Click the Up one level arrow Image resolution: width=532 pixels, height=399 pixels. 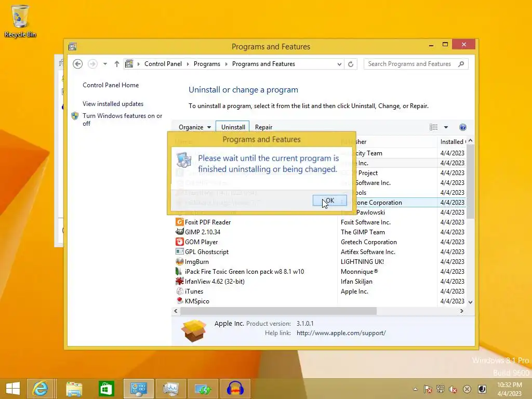(117, 64)
